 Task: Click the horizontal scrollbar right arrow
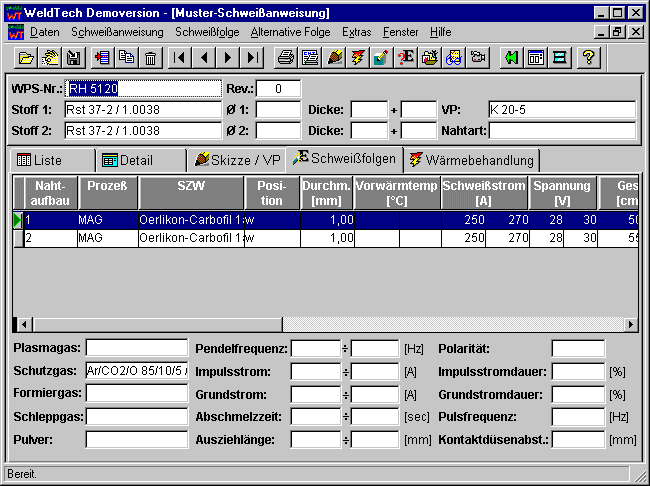[x=630, y=325]
